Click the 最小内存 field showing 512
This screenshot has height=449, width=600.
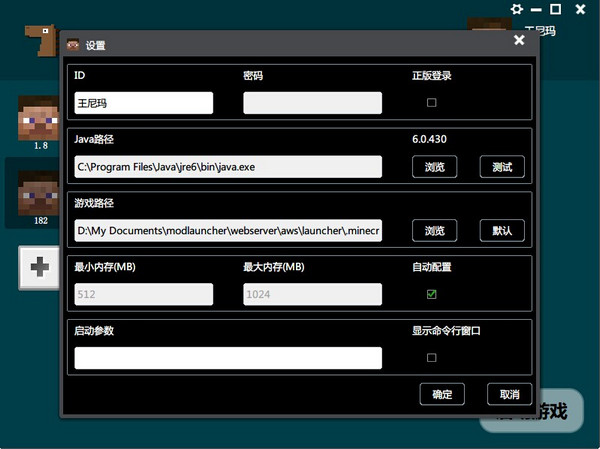[x=143, y=294]
